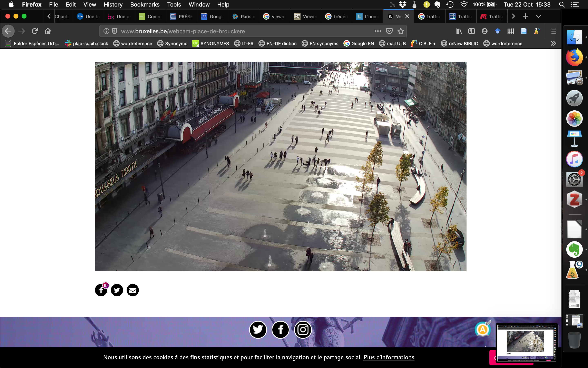
Task: Open the History menu
Action: pos(113,4)
